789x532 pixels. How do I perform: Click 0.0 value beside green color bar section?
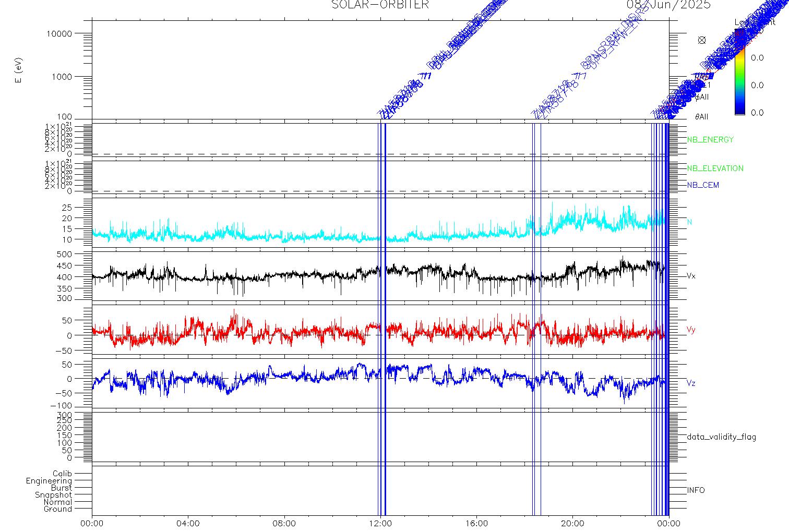(757, 86)
